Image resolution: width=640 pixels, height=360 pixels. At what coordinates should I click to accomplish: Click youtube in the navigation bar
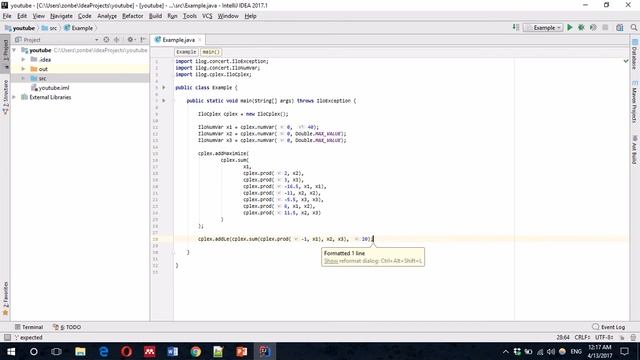tap(20, 28)
